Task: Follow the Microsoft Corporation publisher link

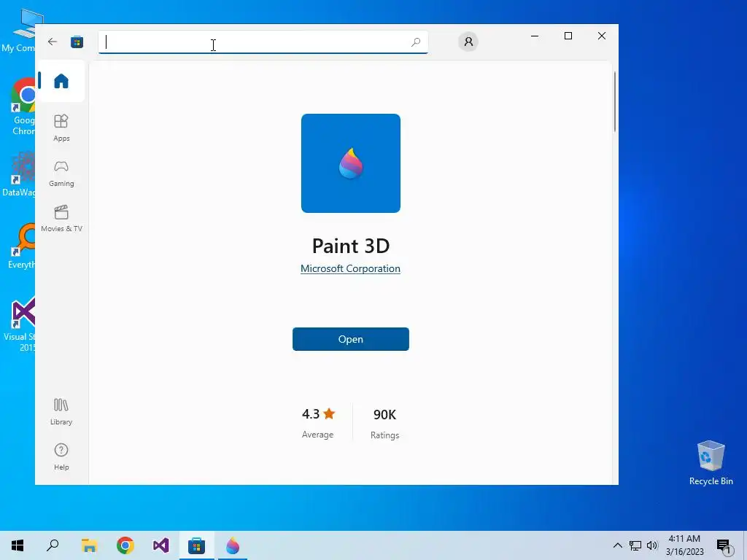Action: [x=350, y=268]
